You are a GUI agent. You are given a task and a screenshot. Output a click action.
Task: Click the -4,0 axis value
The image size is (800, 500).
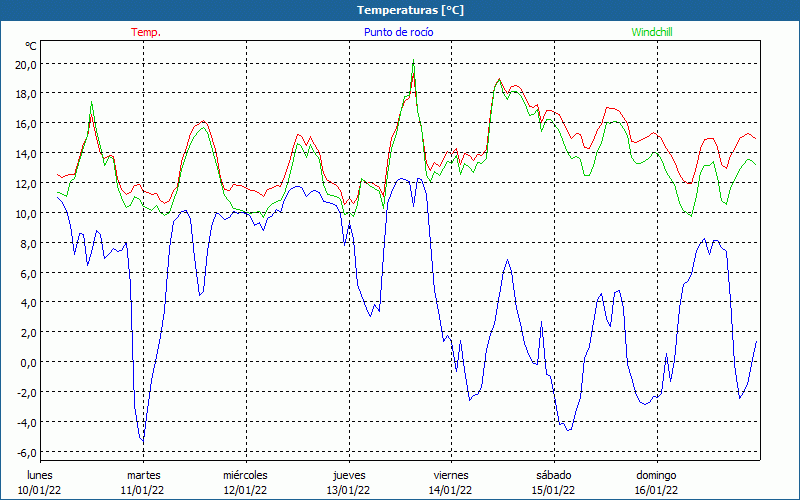(x=26, y=422)
